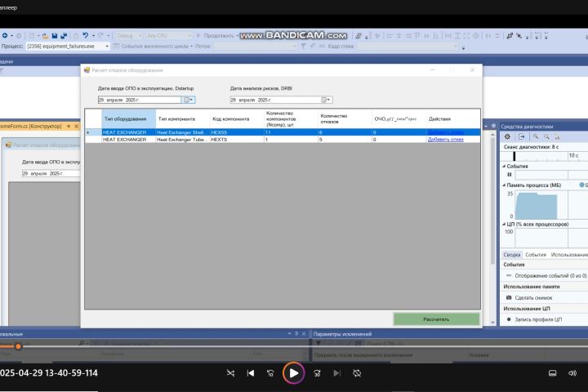
Task: Open the mini player view icon
Action: pos(552,373)
